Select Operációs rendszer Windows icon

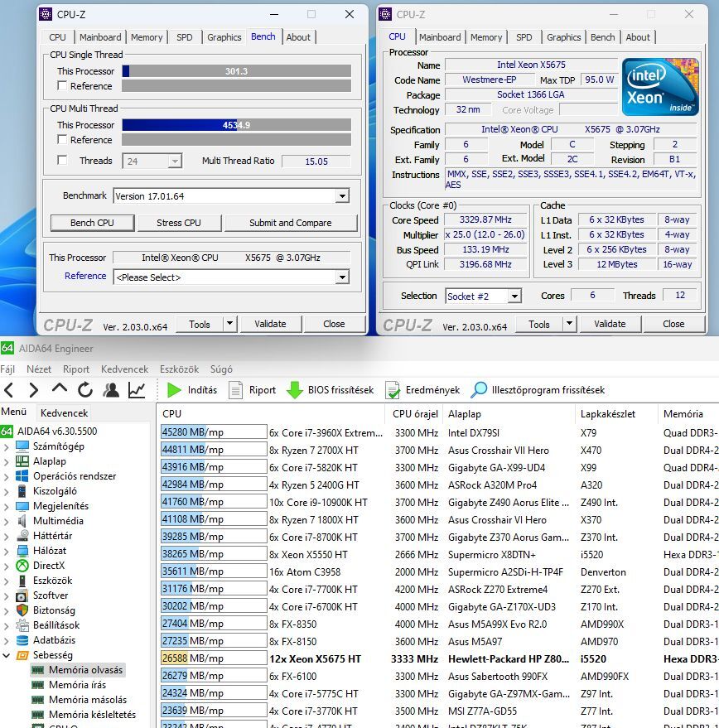tap(22, 476)
